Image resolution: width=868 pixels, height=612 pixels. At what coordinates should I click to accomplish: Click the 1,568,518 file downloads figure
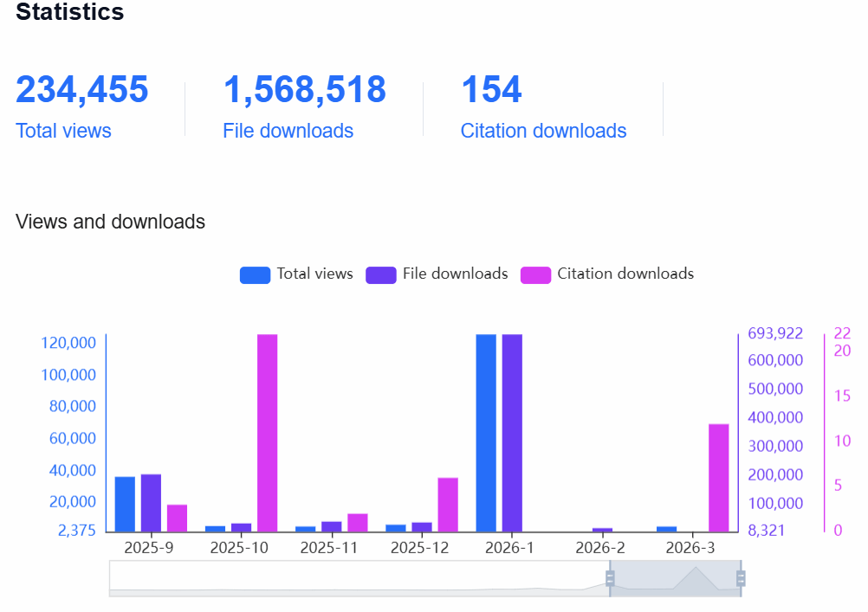304,90
